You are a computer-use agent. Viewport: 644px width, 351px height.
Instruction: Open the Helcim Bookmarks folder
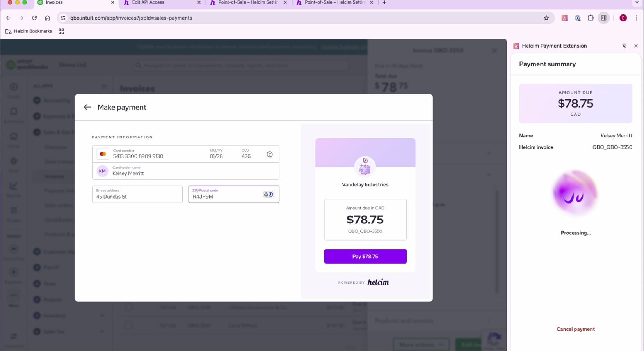pos(29,31)
